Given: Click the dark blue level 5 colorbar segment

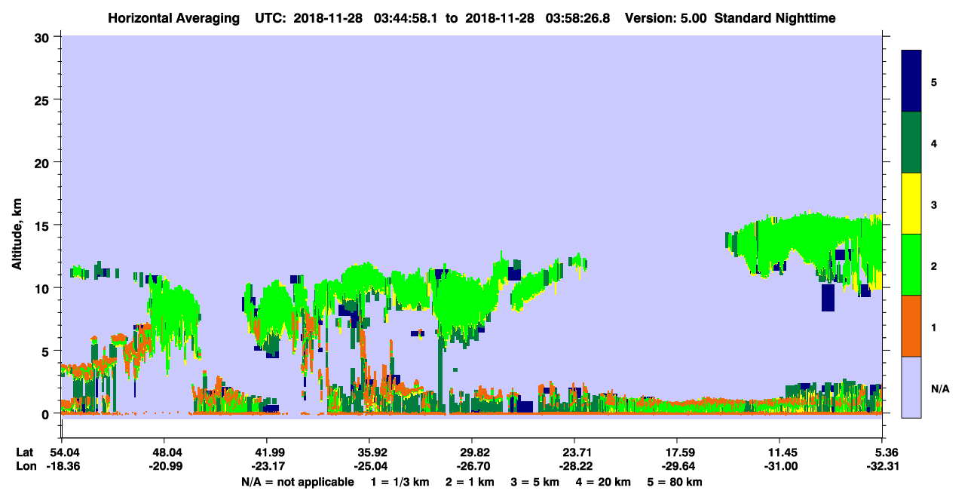Looking at the screenshot, I should pyautogui.click(x=911, y=81).
